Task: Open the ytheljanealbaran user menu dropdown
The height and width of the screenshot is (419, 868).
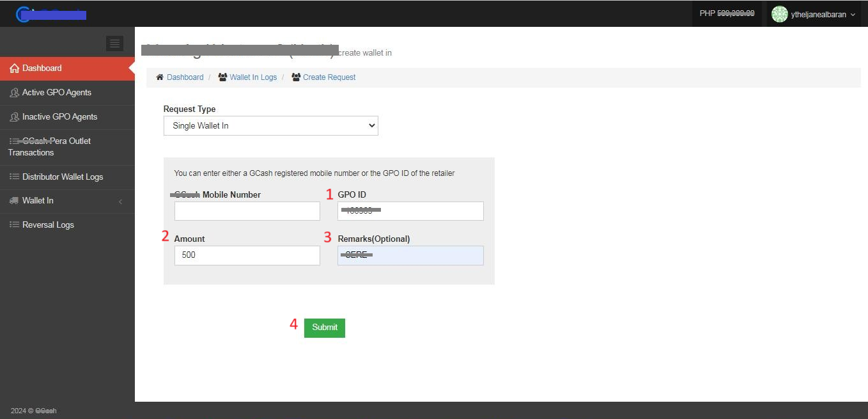Action: coord(813,14)
